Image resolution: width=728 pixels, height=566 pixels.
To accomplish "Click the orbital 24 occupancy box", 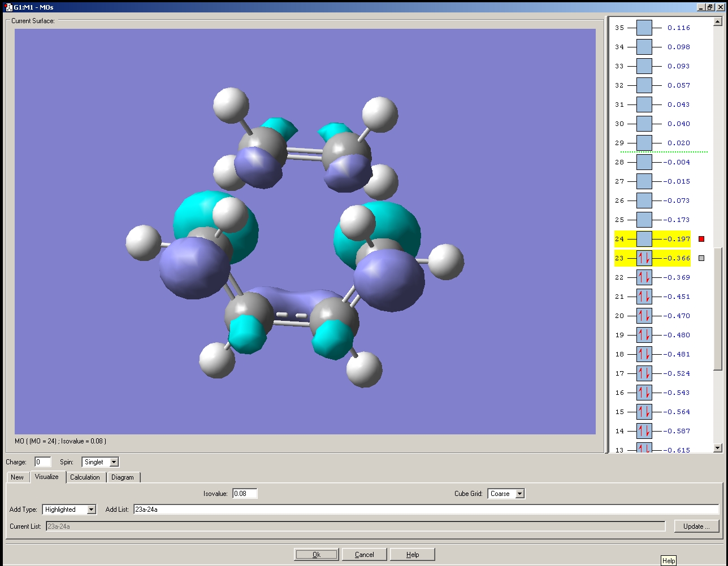I will 644,239.
